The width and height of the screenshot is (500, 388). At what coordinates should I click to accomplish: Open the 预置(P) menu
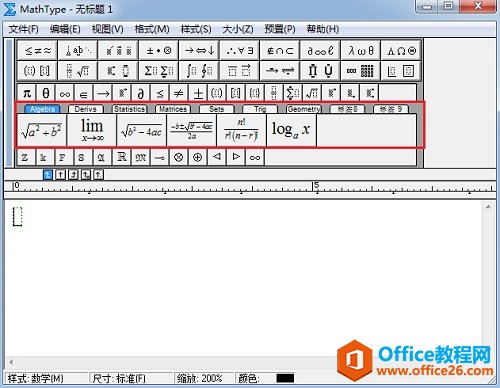tap(280, 29)
